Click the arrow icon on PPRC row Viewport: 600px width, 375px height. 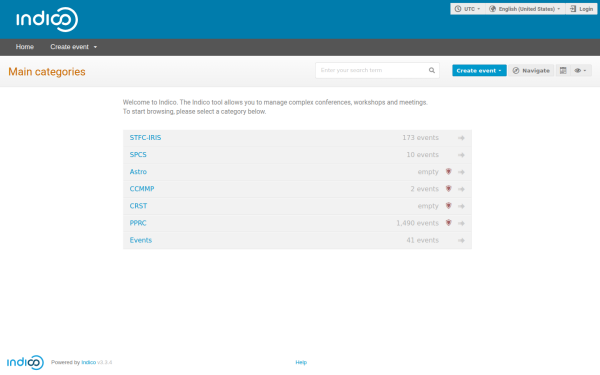pyautogui.click(x=461, y=223)
